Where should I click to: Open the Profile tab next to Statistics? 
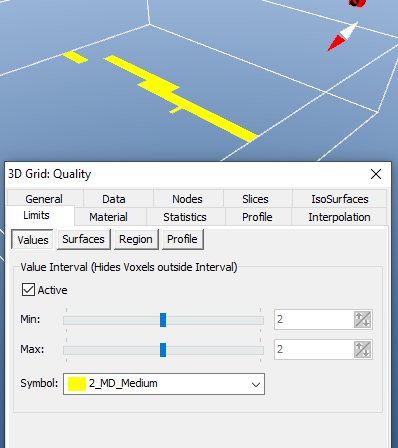pyautogui.click(x=257, y=217)
